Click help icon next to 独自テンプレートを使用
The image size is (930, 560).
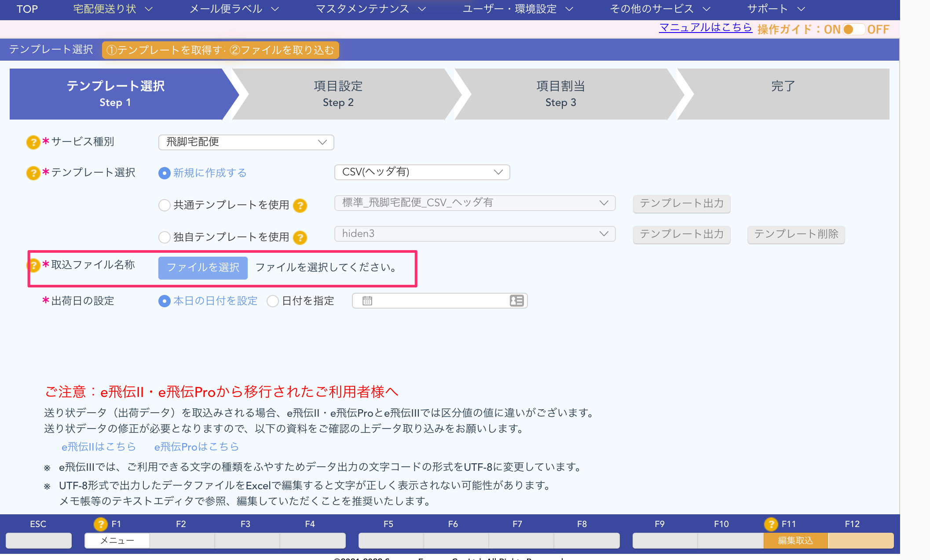300,237
